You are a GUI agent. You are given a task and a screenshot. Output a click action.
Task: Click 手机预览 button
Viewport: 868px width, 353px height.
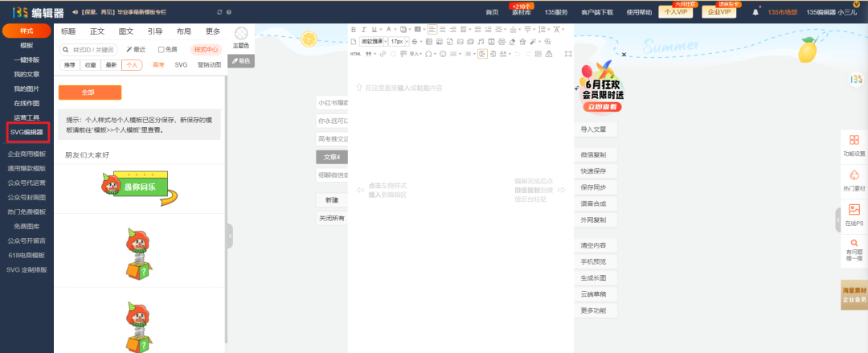click(595, 261)
